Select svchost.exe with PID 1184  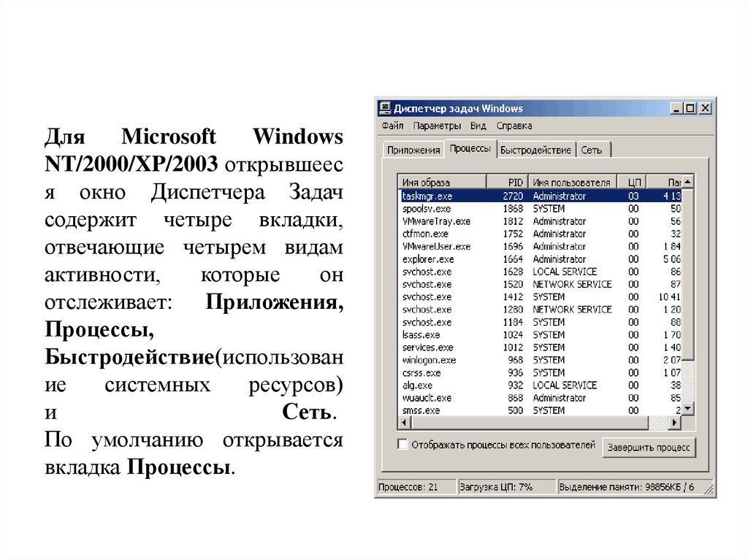(541, 322)
